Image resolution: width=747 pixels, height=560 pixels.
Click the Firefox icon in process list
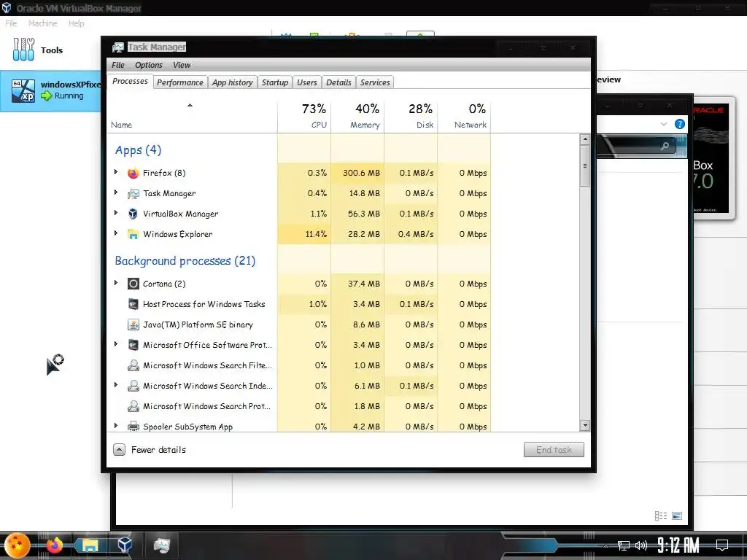click(x=133, y=173)
